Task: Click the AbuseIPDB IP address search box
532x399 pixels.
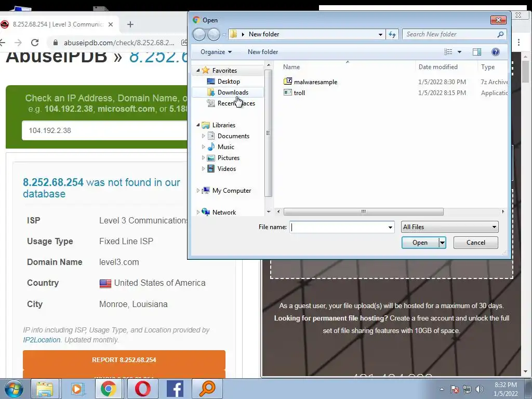Action: (x=104, y=130)
